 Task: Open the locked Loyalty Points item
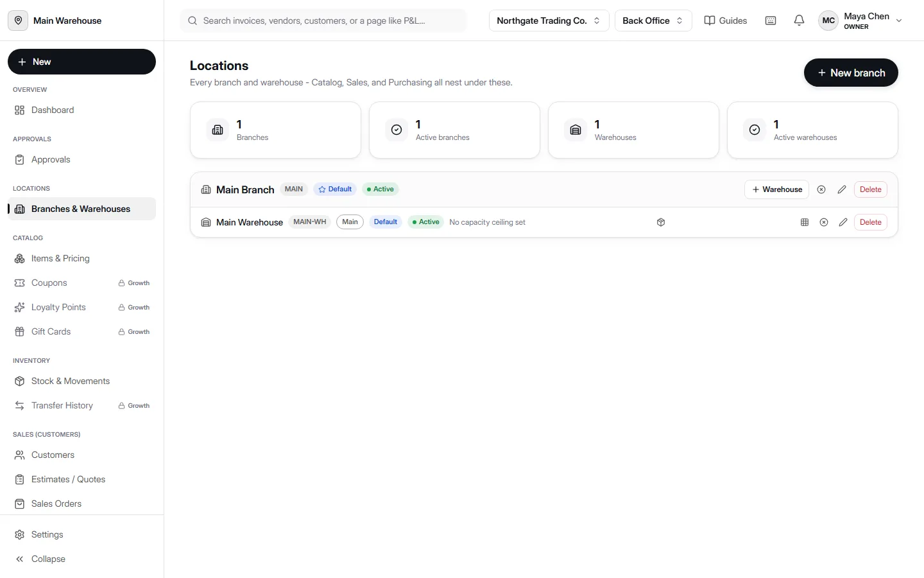click(x=81, y=307)
